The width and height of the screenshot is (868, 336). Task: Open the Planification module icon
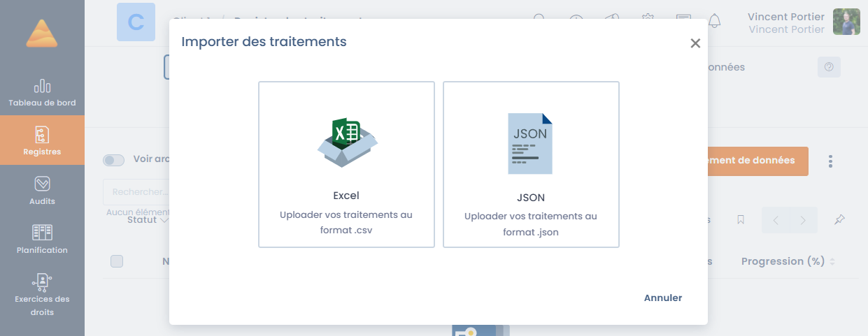pos(42,233)
